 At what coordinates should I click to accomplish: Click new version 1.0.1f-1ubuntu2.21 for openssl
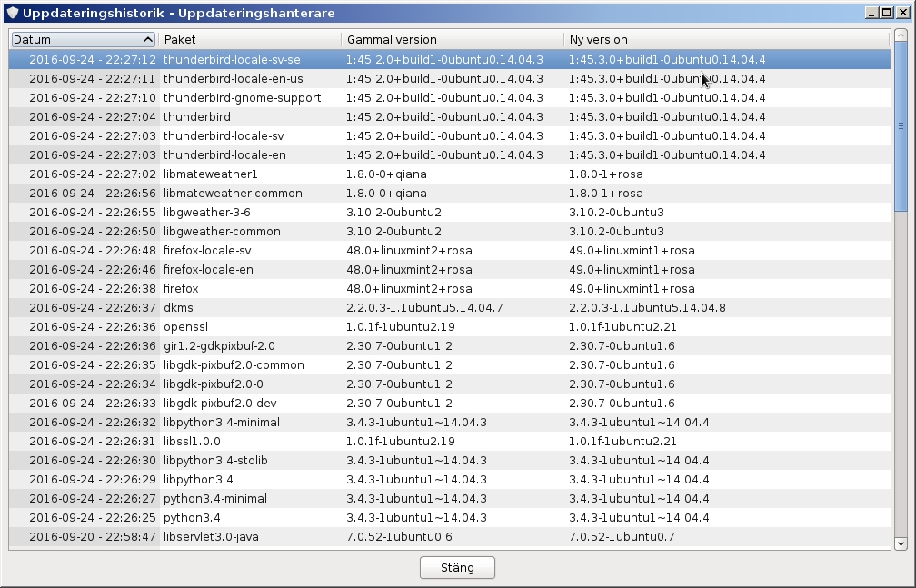click(x=622, y=327)
